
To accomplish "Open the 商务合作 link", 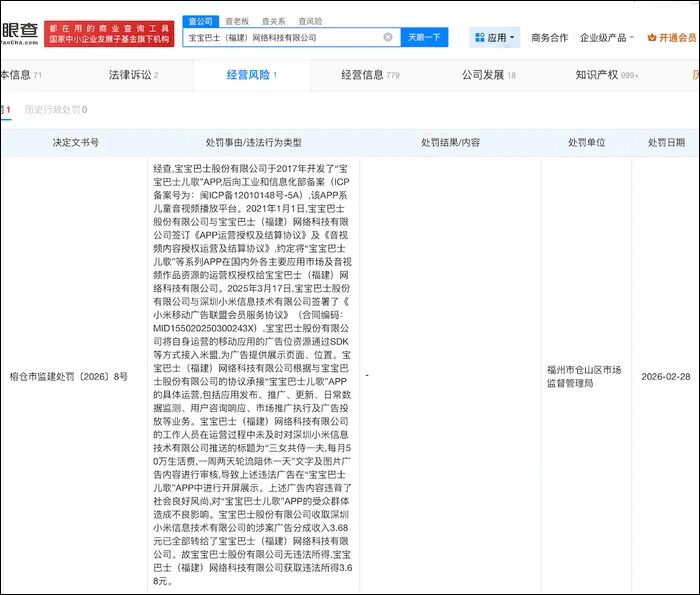I will [x=549, y=37].
